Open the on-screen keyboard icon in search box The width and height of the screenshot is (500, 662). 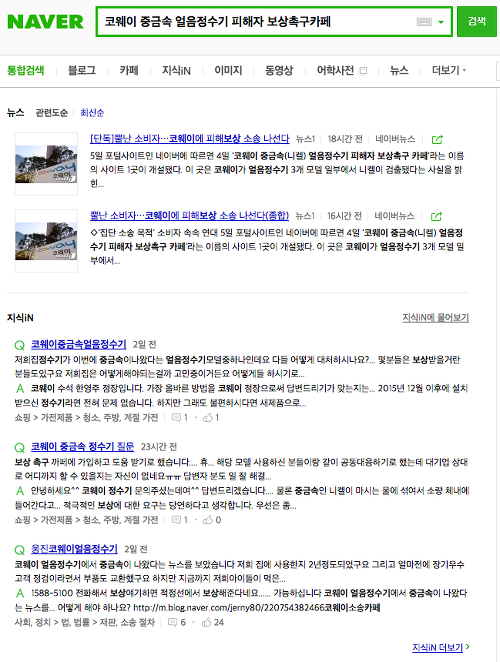[x=424, y=22]
